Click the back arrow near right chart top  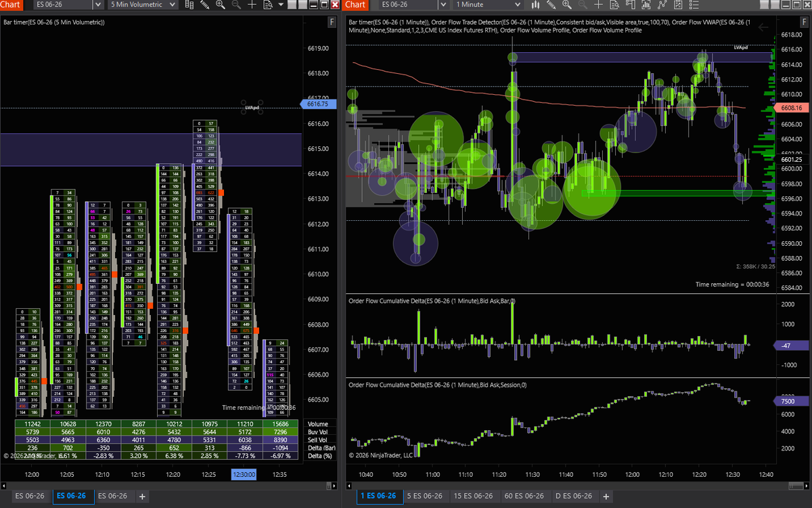tap(764, 27)
